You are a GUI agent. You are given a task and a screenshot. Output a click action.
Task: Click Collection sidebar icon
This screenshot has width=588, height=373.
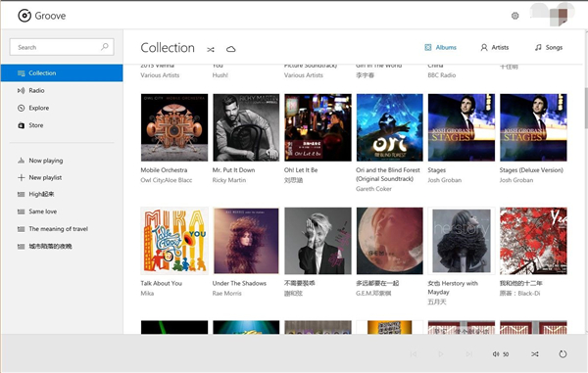[x=21, y=73]
